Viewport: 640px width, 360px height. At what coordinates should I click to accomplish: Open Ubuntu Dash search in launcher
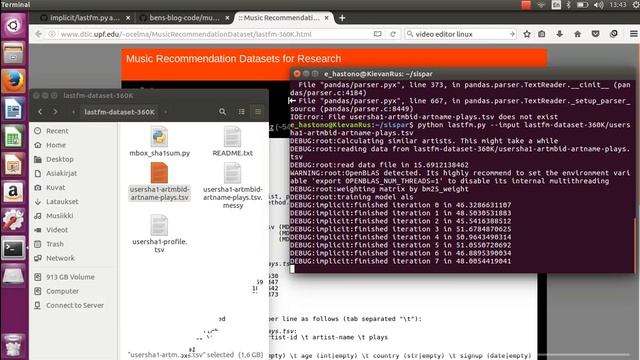click(13, 25)
